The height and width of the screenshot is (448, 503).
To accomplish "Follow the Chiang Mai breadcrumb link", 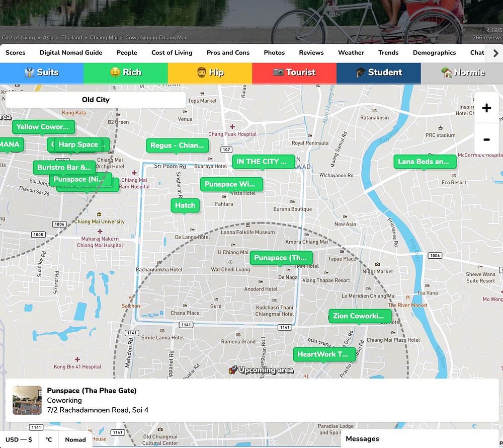I will (104, 38).
